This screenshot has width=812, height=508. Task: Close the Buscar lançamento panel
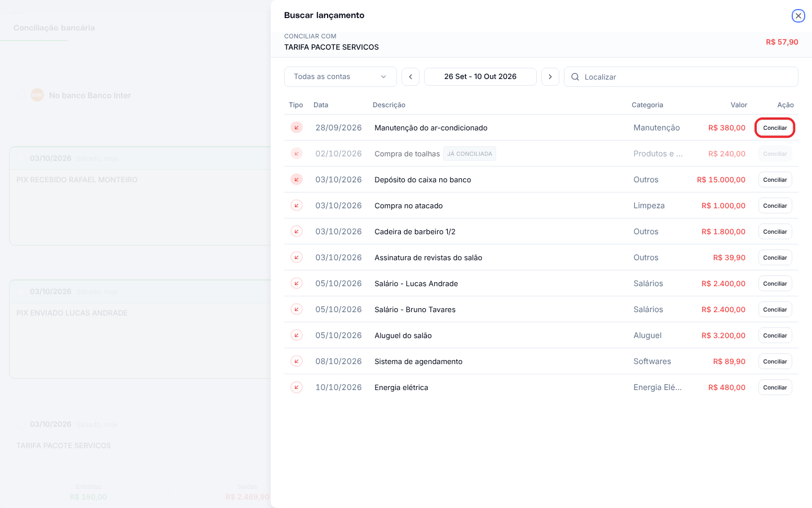(x=798, y=16)
